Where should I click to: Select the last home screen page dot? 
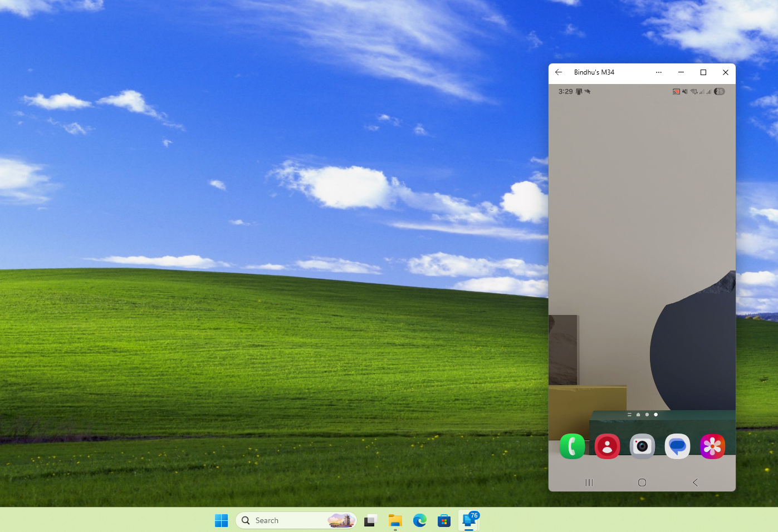[x=655, y=415]
